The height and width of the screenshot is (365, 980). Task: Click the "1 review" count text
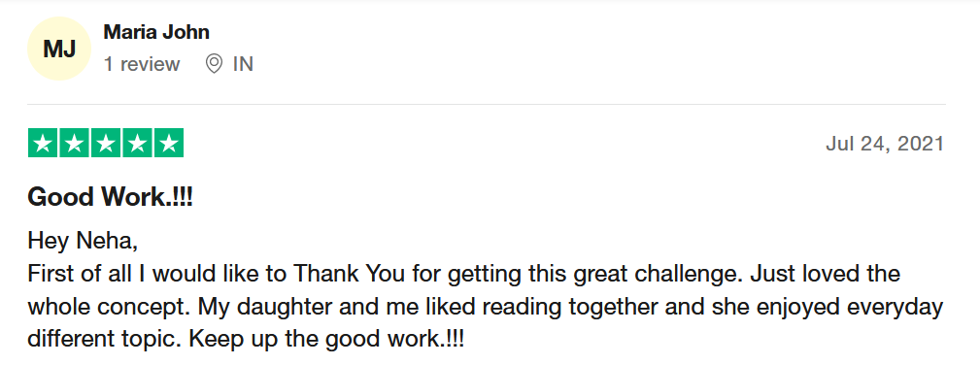[142, 64]
